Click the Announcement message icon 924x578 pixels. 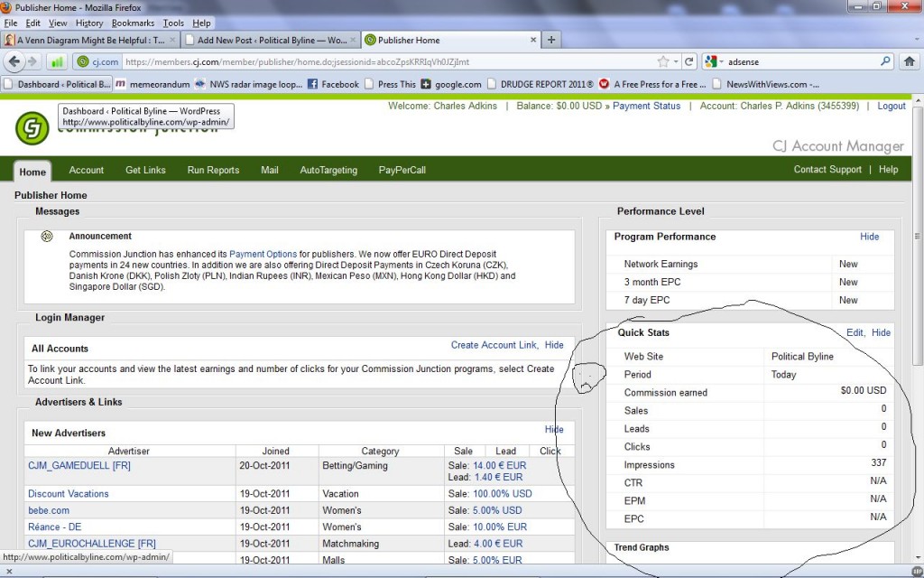click(47, 237)
